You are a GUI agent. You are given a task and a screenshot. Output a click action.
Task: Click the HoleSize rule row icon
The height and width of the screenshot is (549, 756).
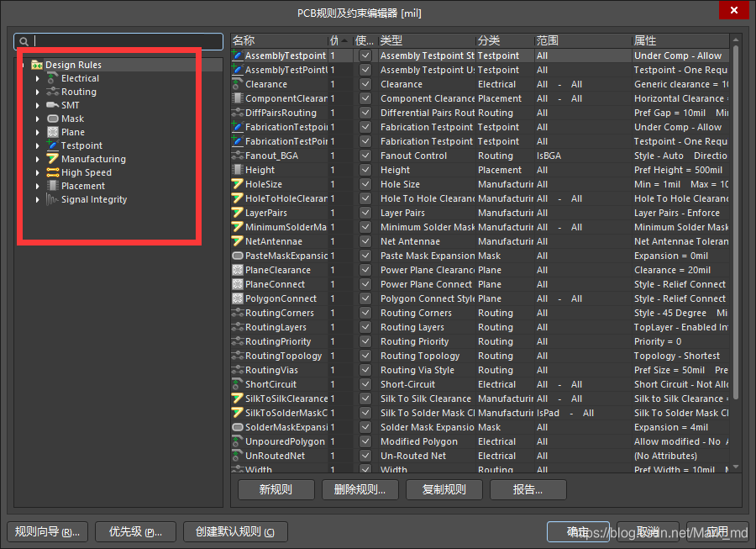coord(237,184)
